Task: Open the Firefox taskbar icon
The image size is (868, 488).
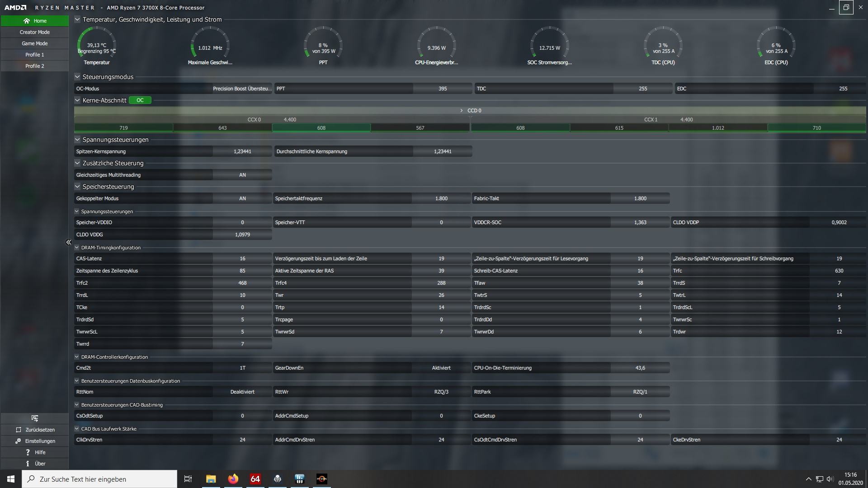Action: tap(233, 479)
